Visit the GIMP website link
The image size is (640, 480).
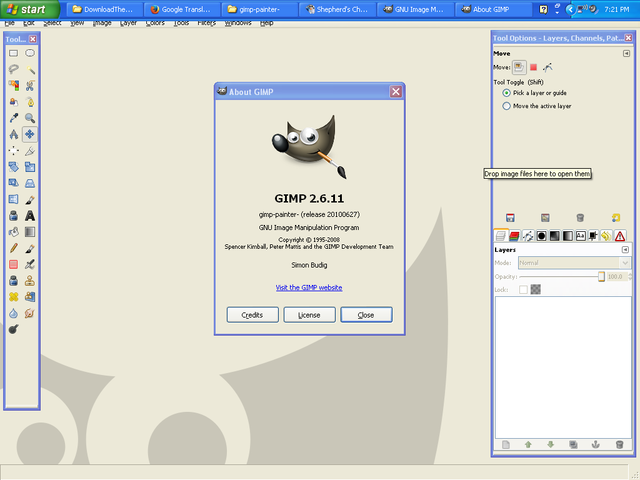309,287
